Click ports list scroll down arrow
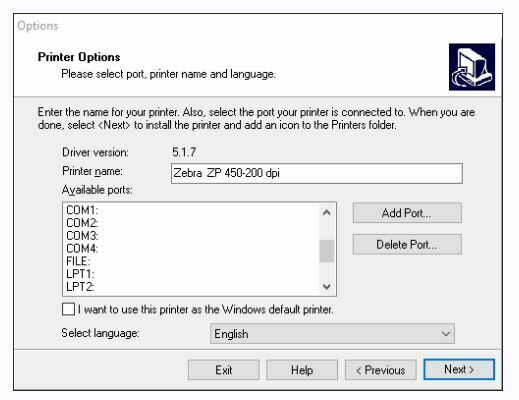 (327, 286)
